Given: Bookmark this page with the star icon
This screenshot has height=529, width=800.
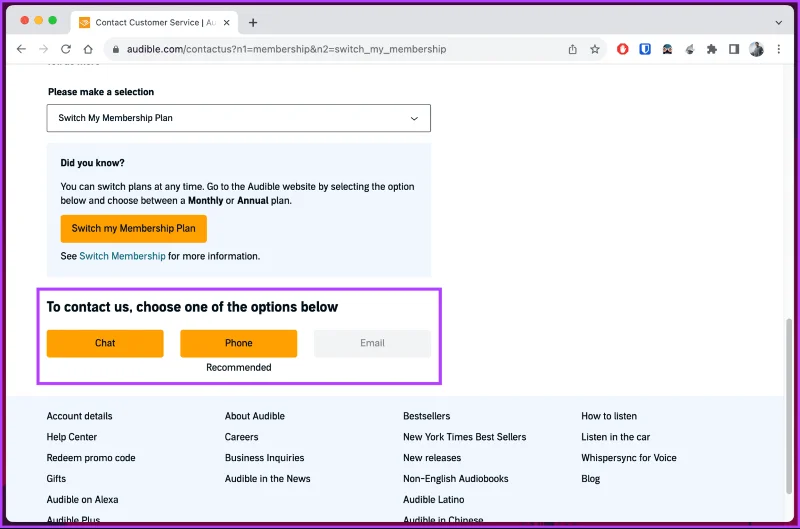Looking at the screenshot, I should [595, 49].
